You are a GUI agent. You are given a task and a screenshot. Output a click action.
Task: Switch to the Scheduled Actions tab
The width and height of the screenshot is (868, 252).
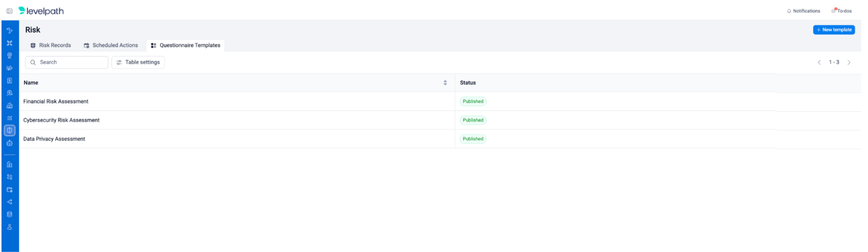click(x=111, y=45)
